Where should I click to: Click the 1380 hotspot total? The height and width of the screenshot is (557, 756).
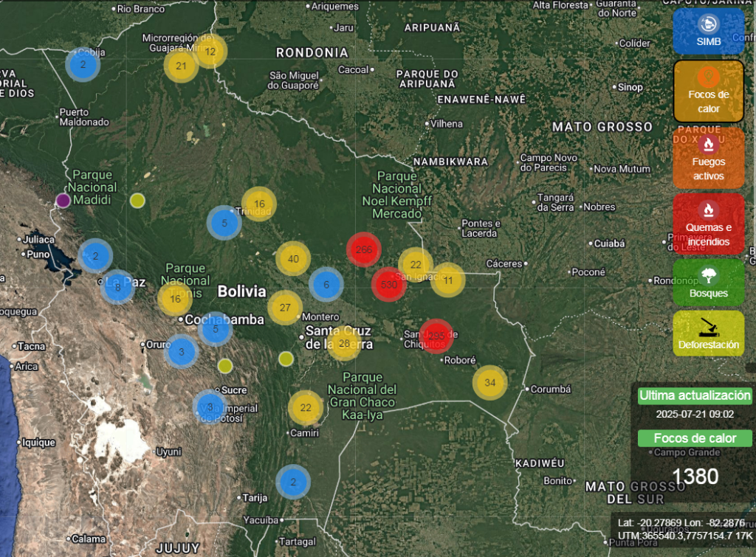(695, 477)
